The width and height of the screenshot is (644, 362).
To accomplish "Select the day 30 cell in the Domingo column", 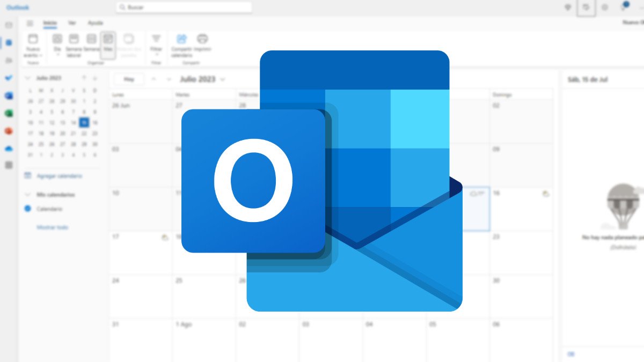I will pos(521,297).
